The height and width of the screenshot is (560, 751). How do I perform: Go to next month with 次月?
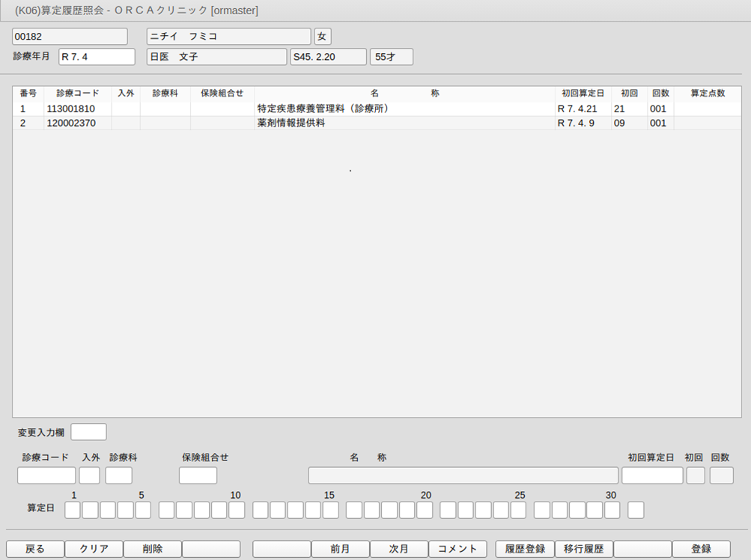pos(398,549)
